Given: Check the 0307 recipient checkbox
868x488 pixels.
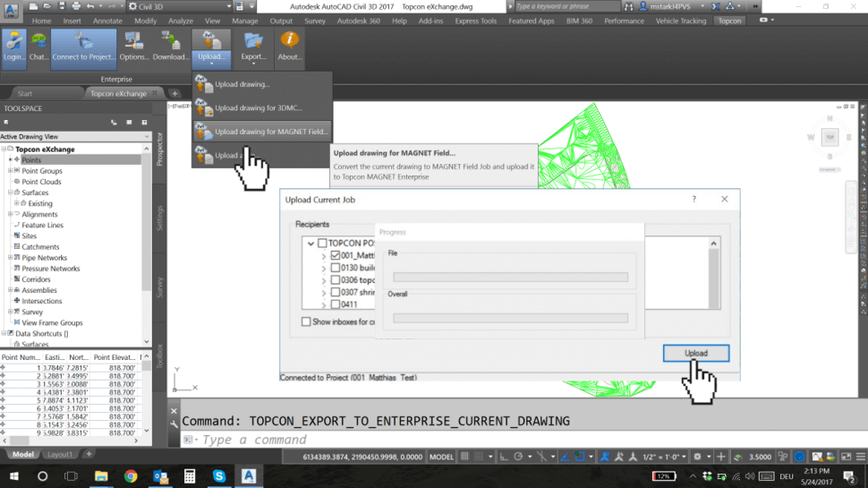Looking at the screenshot, I should pos(335,292).
